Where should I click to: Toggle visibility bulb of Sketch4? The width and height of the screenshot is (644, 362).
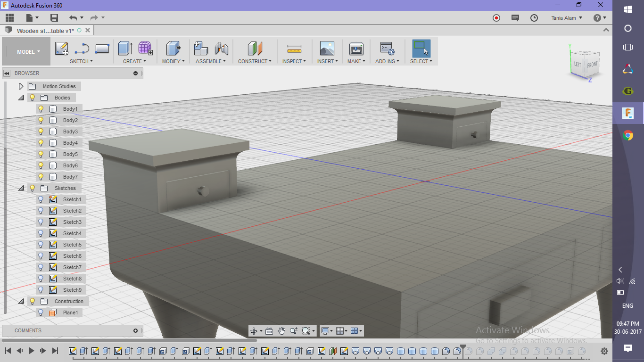pos(41,233)
